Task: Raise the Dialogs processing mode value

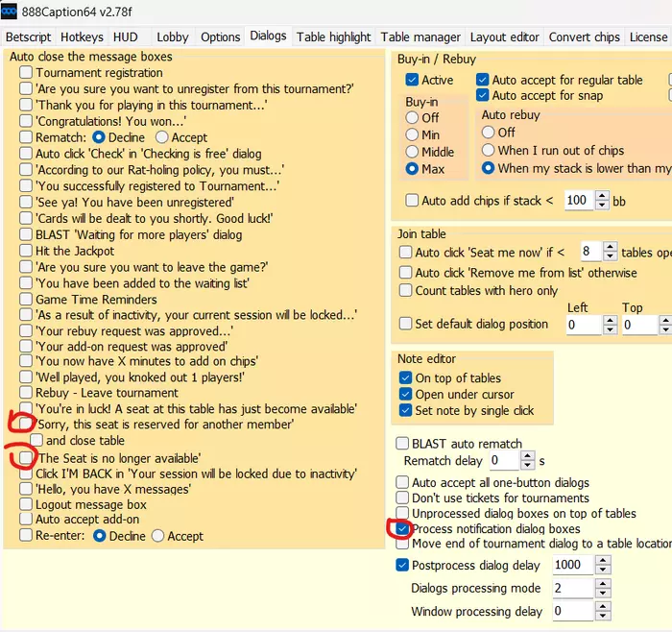Action: coord(602,584)
